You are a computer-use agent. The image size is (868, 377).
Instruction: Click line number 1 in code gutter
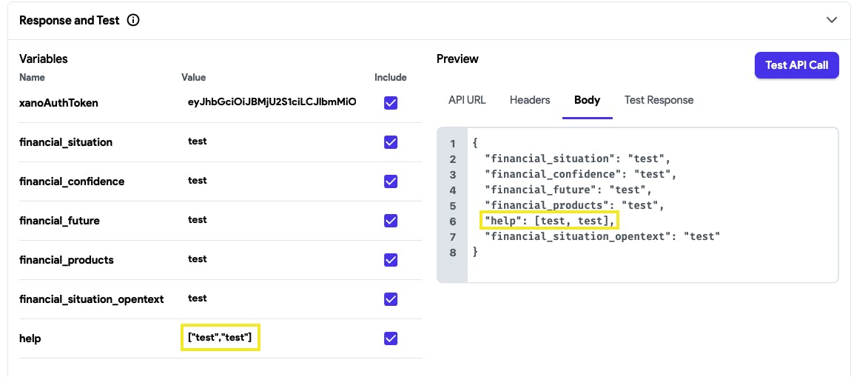(x=452, y=144)
